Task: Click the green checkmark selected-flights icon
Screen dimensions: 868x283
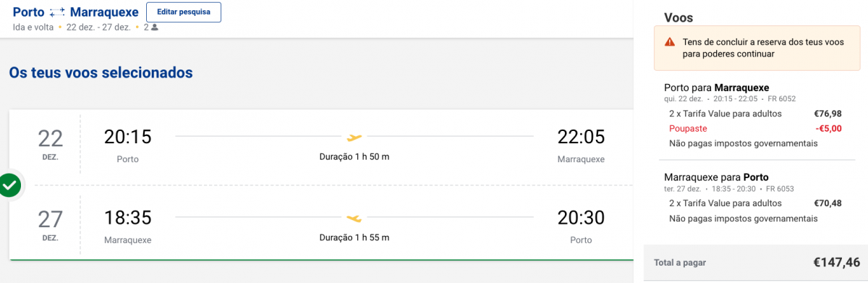Action: (x=10, y=185)
